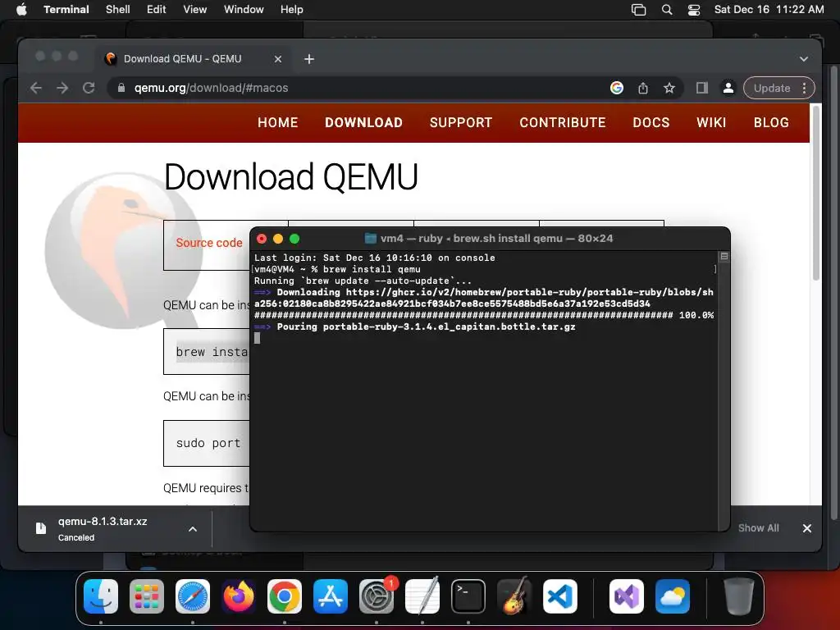Screen dimensions: 840x630
Task: Open the Shell menu
Action: 118,10
